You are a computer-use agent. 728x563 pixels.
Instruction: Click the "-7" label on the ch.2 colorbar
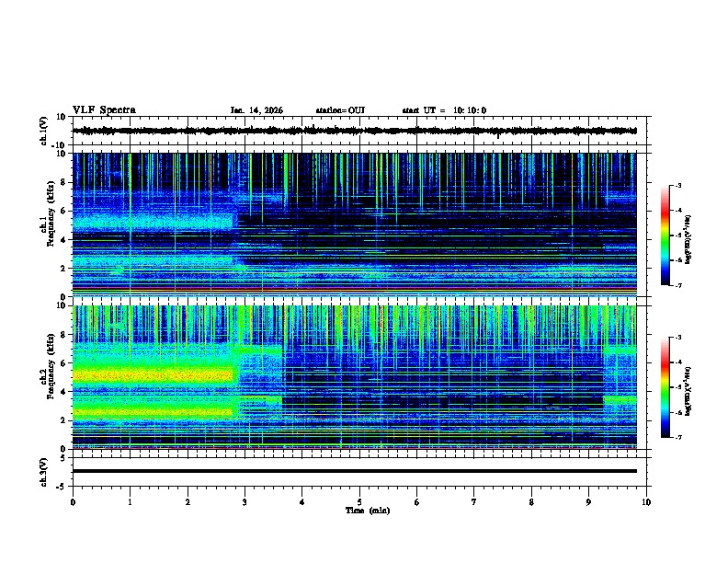[x=677, y=438]
